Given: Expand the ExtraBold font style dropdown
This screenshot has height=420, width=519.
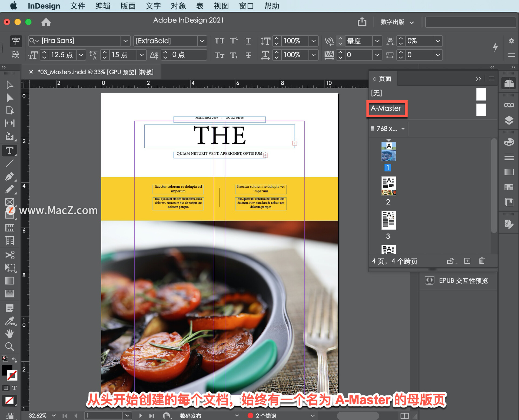Looking at the screenshot, I should (202, 41).
